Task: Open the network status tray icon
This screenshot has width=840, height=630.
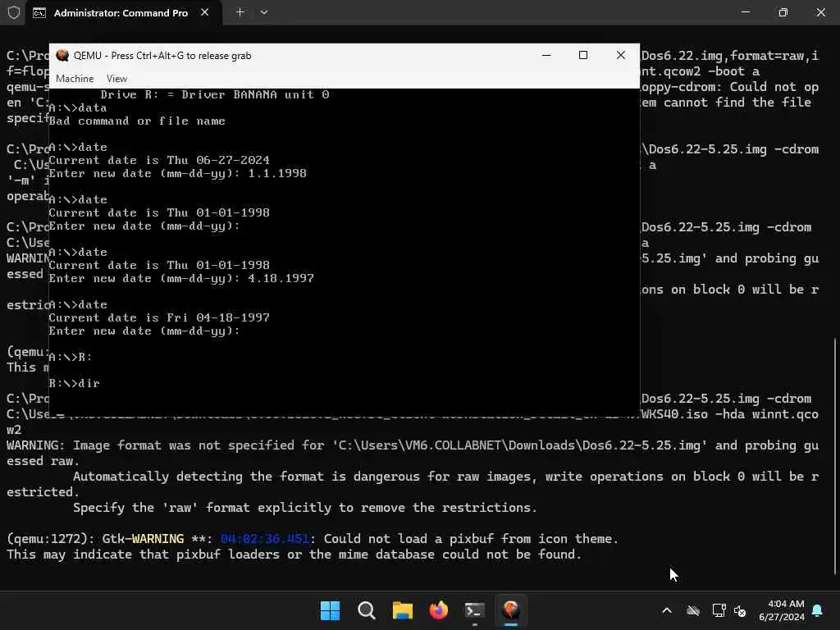Action: pos(719,610)
